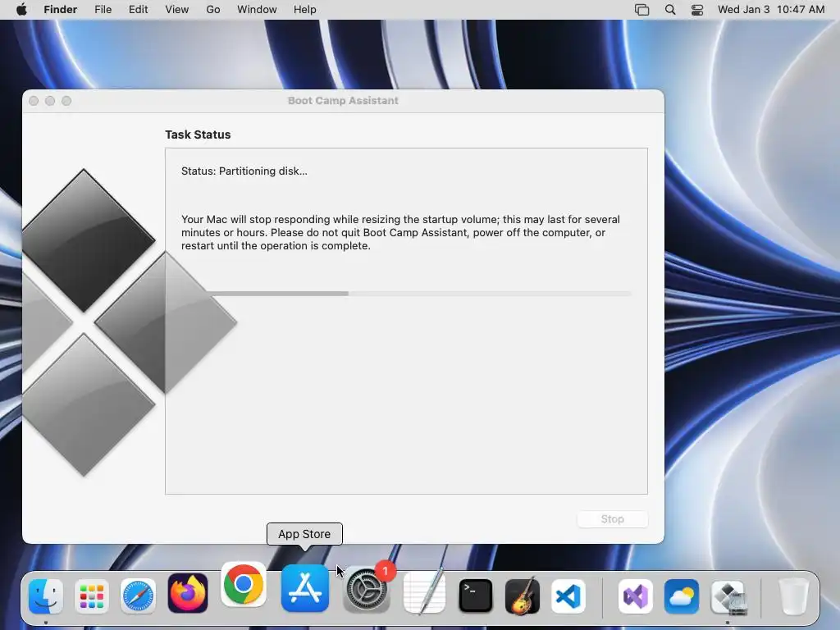The height and width of the screenshot is (630, 840).
Task: Launch Firefox from the Dock
Action: click(x=188, y=594)
